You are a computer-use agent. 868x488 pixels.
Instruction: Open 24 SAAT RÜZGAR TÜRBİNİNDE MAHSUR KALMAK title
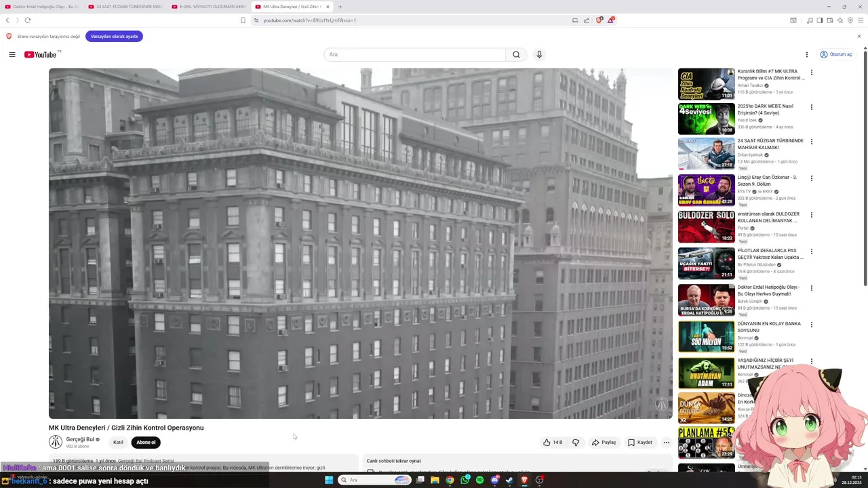click(770, 144)
